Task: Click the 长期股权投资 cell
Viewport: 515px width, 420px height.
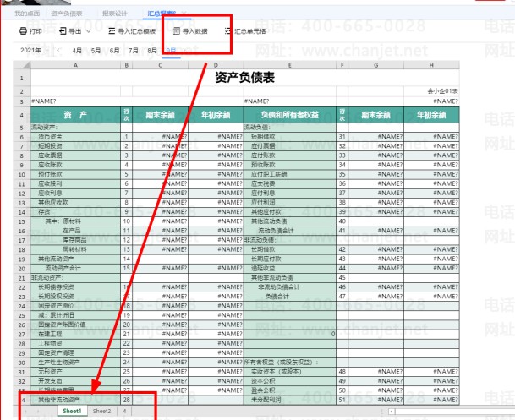Action: coord(75,297)
